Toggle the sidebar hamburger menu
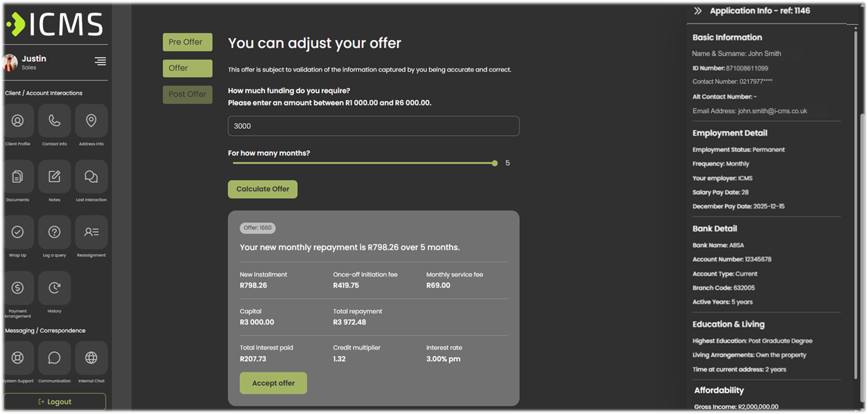 click(100, 61)
